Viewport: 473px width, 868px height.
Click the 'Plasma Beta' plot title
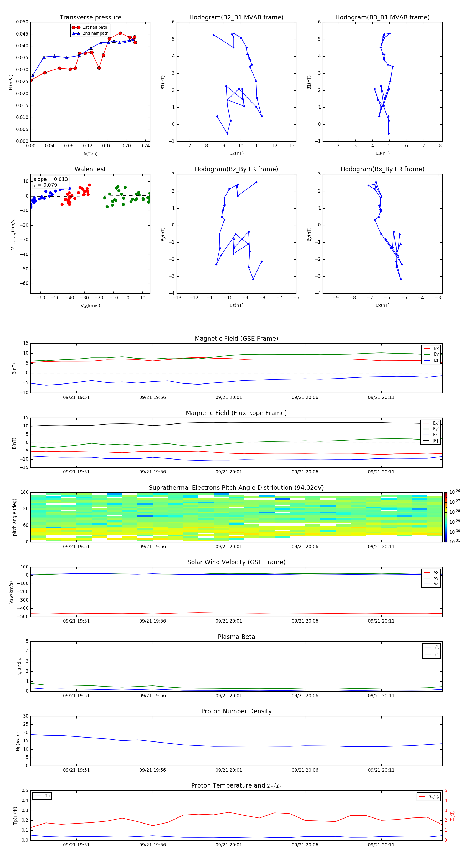[236, 637]
